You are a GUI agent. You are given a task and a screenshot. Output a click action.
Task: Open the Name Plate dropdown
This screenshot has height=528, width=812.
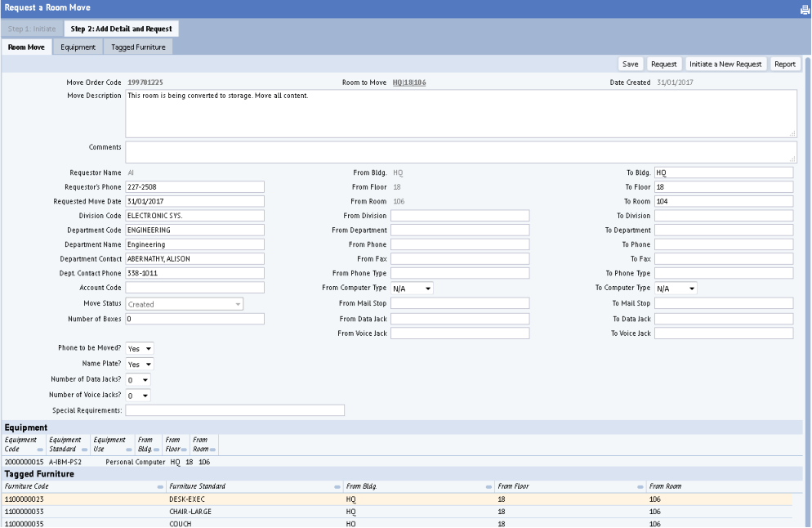point(140,365)
